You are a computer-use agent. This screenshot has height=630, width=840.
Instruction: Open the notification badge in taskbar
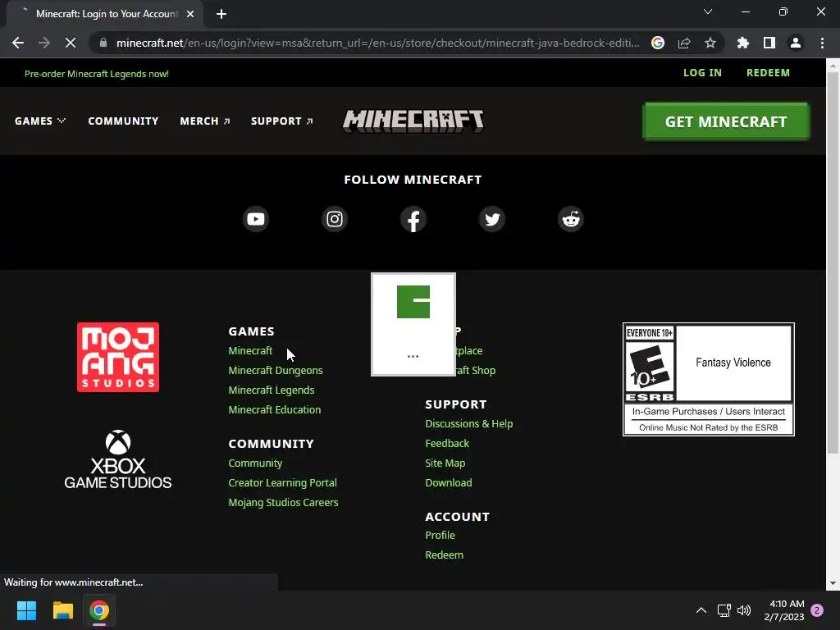tap(817, 610)
